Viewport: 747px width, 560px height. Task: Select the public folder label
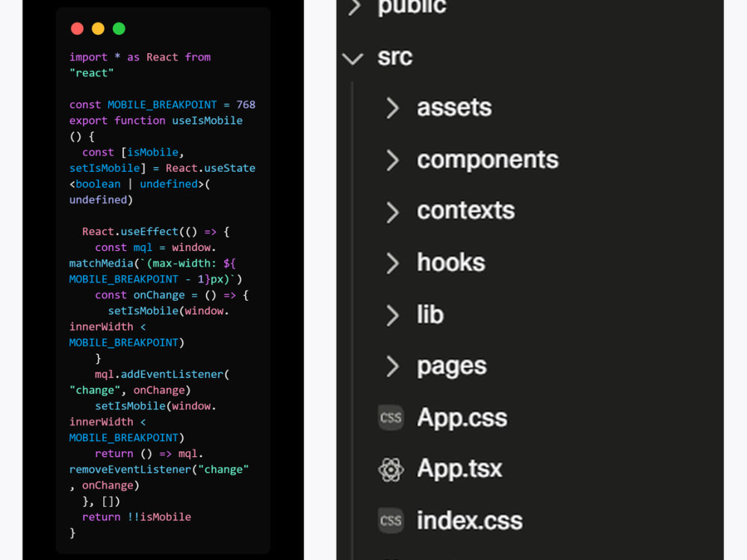[412, 7]
